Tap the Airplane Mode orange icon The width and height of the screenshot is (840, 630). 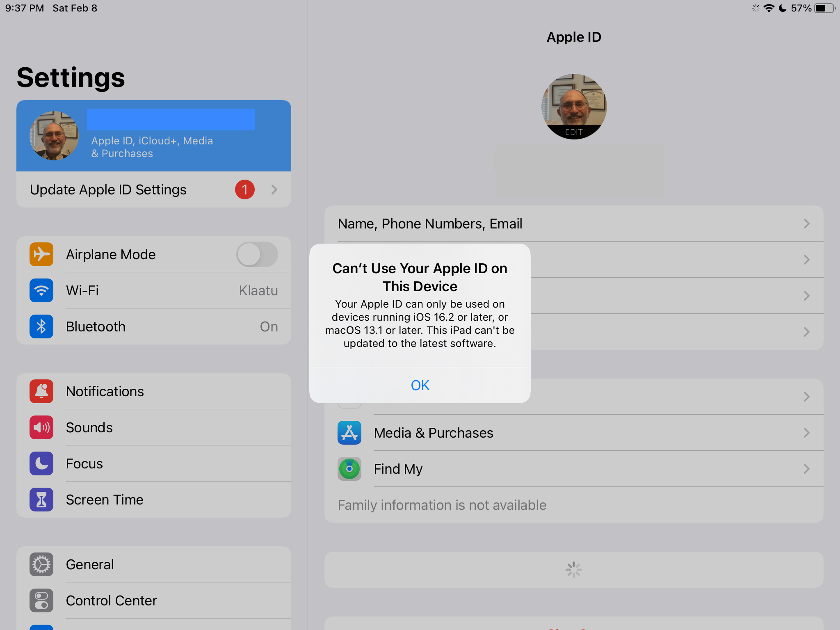[x=41, y=254]
